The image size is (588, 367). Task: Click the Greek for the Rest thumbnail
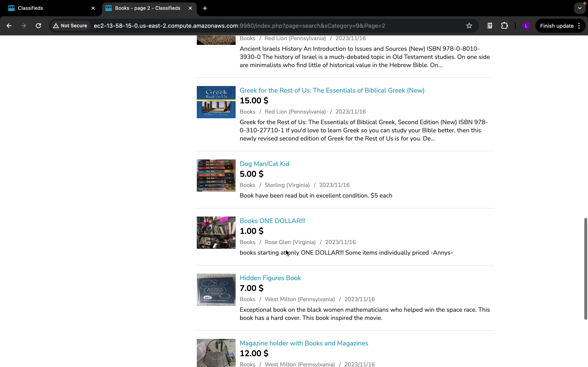216,102
